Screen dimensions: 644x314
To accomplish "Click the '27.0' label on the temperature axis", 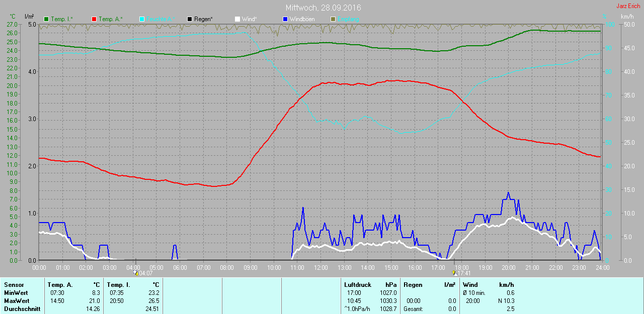I will 13,24.
